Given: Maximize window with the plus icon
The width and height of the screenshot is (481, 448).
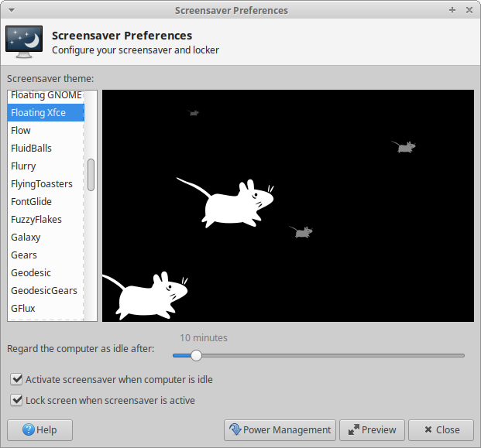Looking at the screenshot, I should (x=452, y=10).
